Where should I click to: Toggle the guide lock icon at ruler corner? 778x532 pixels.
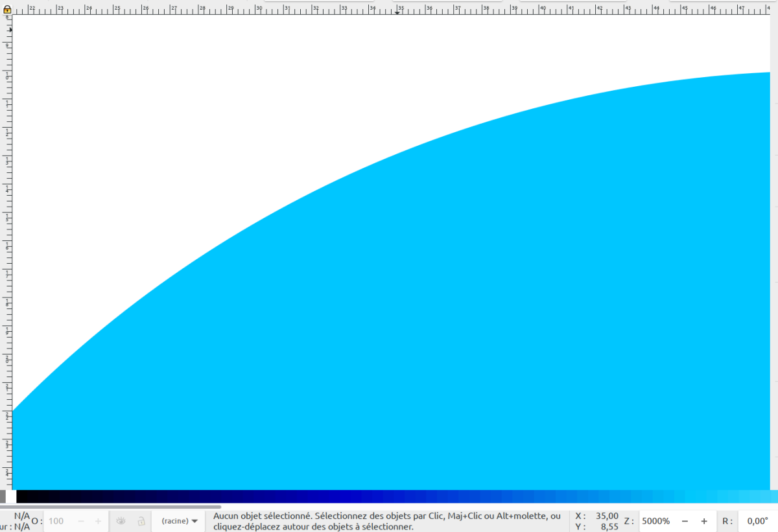[8, 10]
